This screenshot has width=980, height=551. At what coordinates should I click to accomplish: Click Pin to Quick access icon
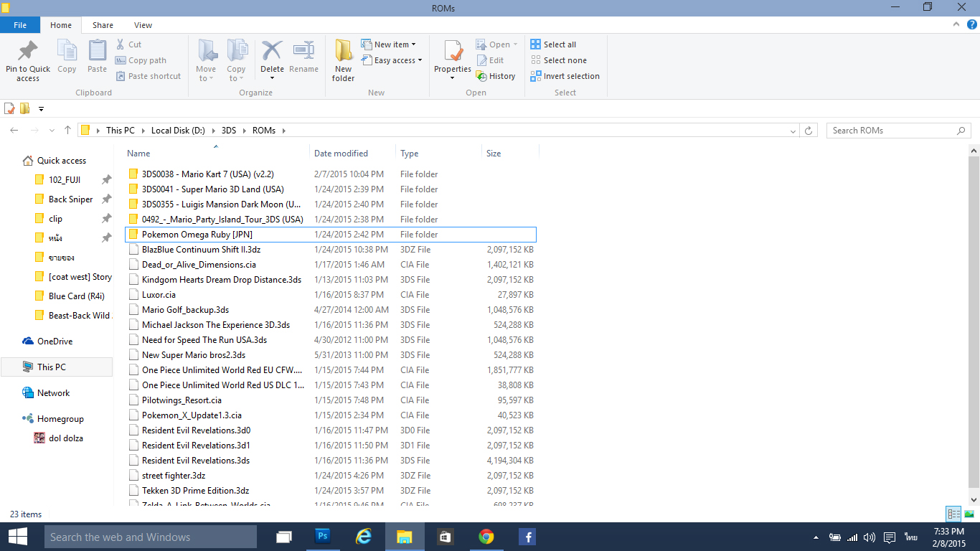(x=28, y=52)
